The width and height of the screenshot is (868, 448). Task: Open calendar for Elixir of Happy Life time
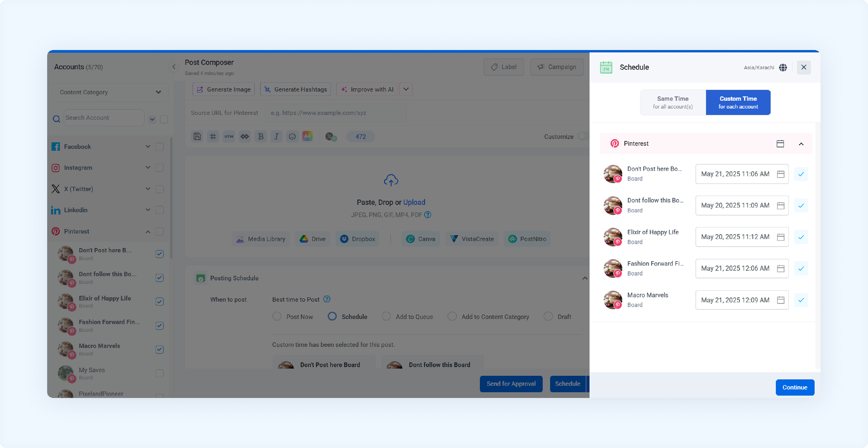tap(780, 237)
